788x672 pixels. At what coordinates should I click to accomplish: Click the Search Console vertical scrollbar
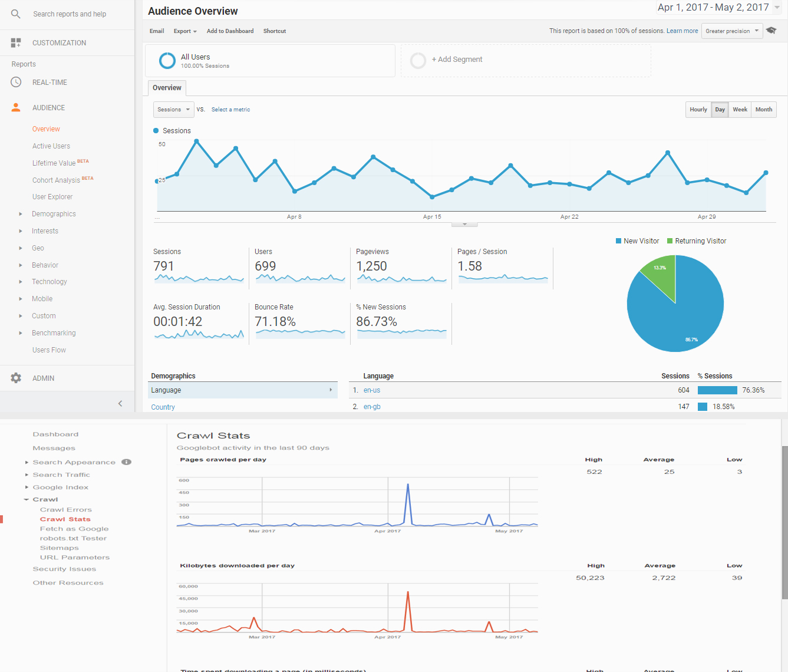pyautogui.click(x=784, y=522)
